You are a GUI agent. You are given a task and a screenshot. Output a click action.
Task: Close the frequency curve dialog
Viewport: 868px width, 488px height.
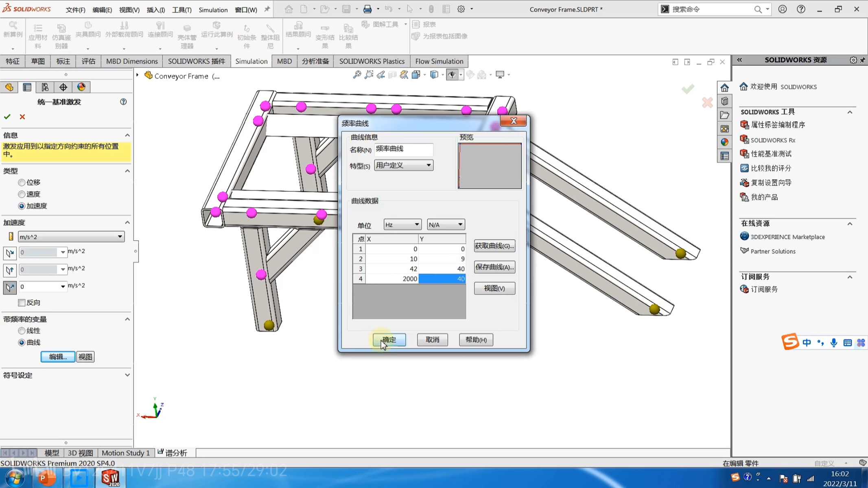(x=514, y=121)
